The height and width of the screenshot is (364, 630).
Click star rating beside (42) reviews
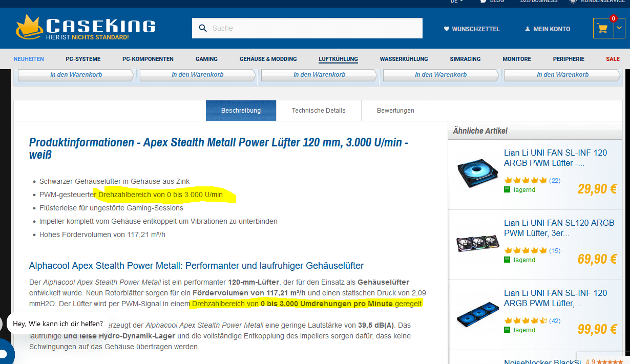[x=526, y=320]
